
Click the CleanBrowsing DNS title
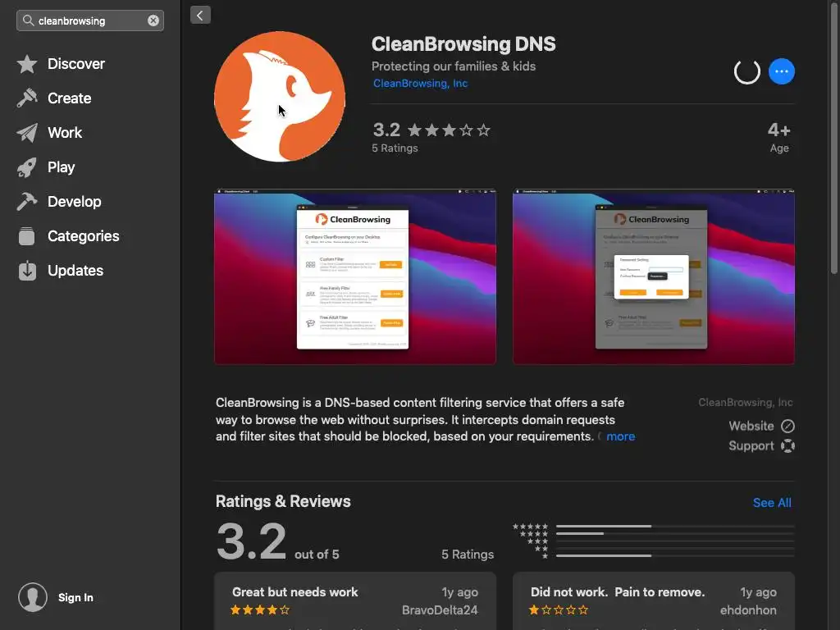click(x=463, y=44)
